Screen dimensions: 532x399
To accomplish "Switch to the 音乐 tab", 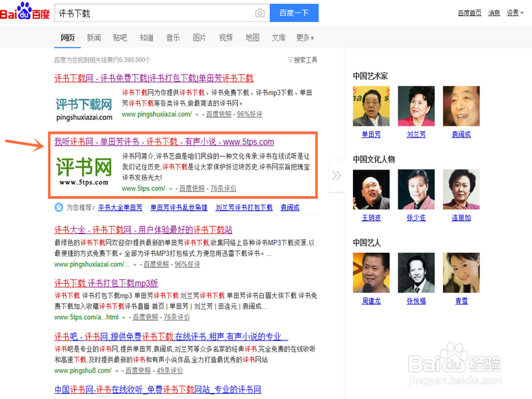I will pos(173,37).
